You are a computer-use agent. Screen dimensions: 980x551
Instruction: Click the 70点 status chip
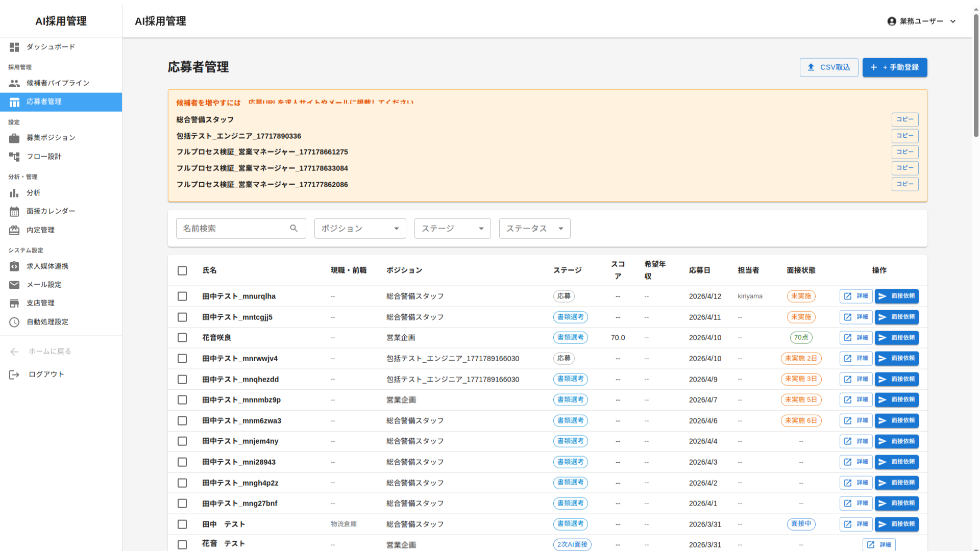coord(801,338)
